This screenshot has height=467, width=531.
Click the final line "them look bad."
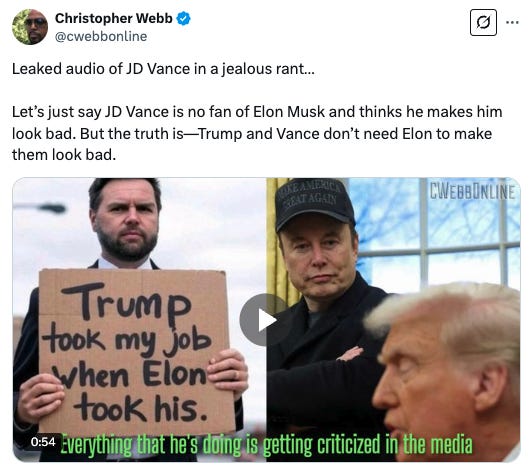(x=64, y=155)
